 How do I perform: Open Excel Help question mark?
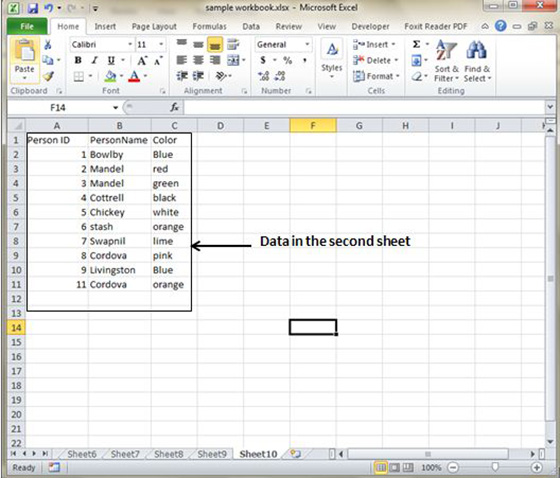point(501,26)
